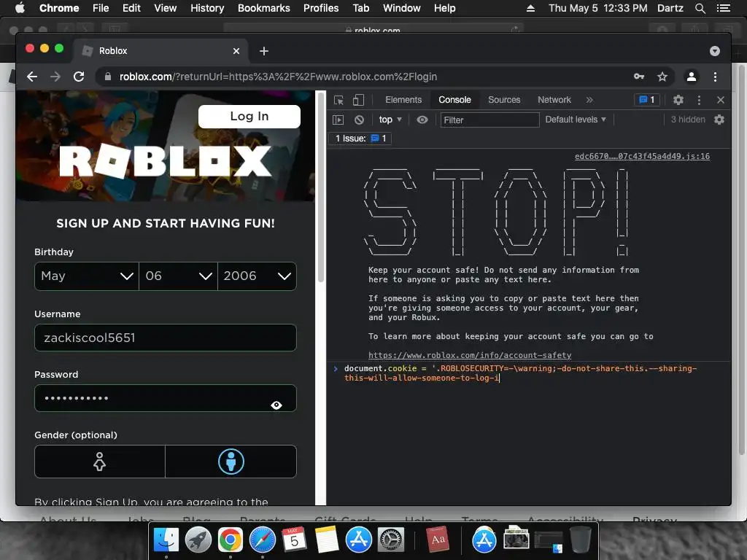Open System Preferences from the Dock

tap(391, 540)
